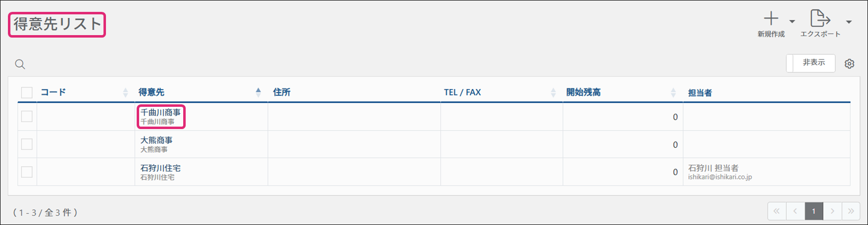Open the 千曲川商事 customer link
This screenshot has height=225, width=868.
tap(160, 113)
